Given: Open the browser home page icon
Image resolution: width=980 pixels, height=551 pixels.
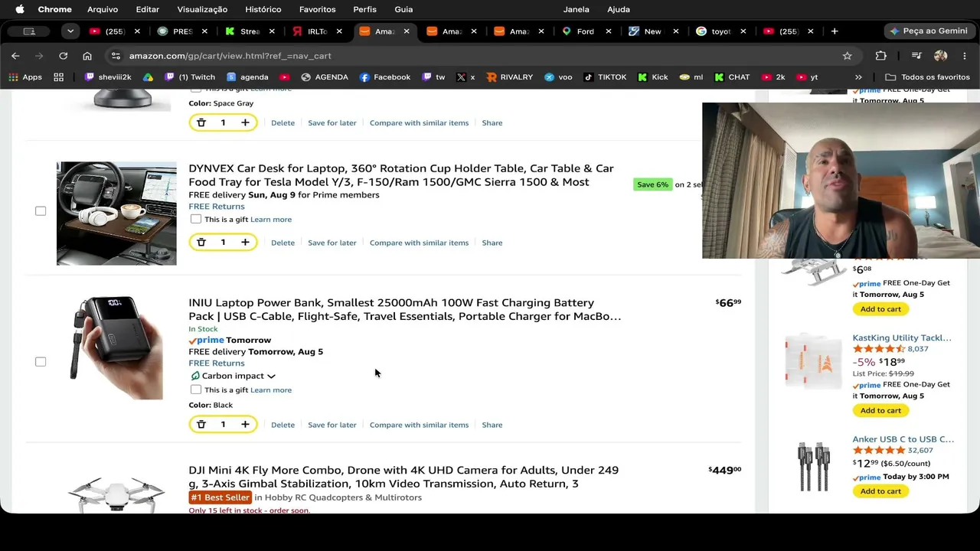Looking at the screenshot, I should (x=87, y=56).
